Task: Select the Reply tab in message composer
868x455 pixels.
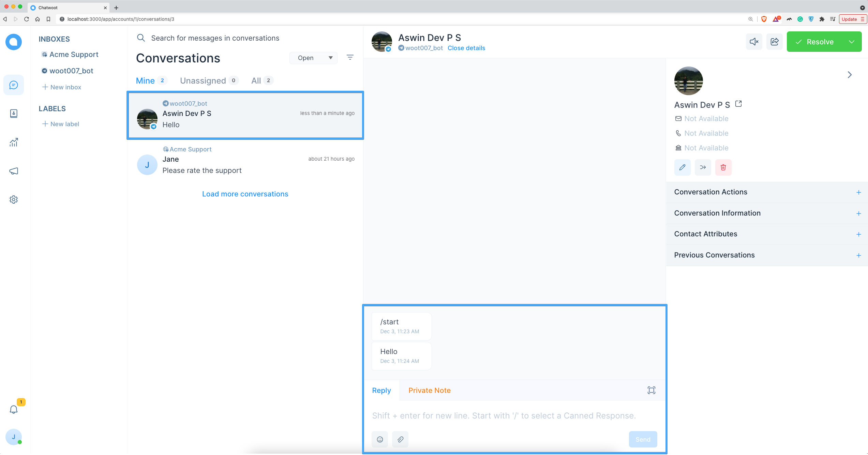Action: [x=381, y=390]
